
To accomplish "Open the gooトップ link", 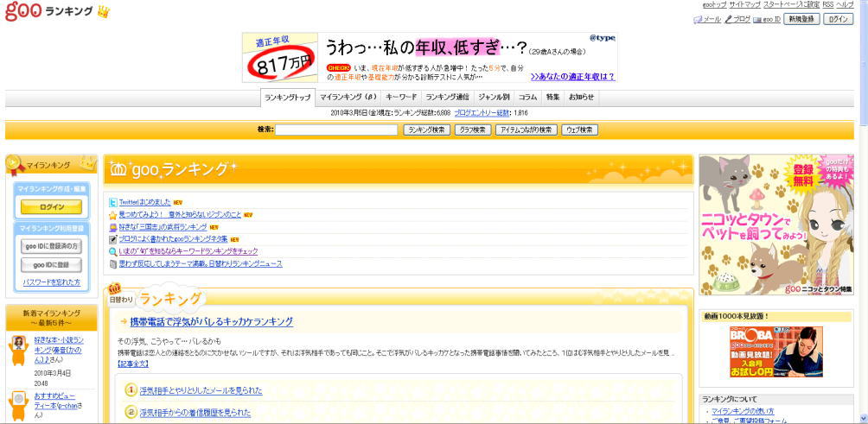I will pyautogui.click(x=714, y=4).
